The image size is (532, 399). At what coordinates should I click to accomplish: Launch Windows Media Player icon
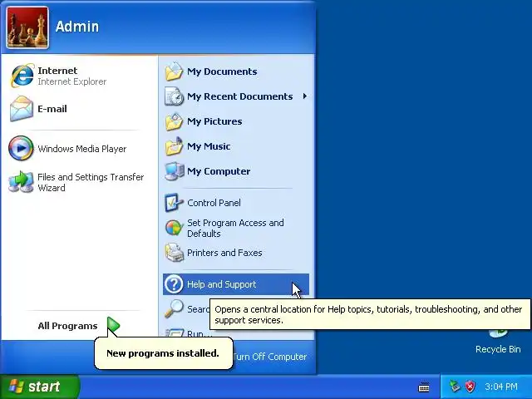pos(21,148)
